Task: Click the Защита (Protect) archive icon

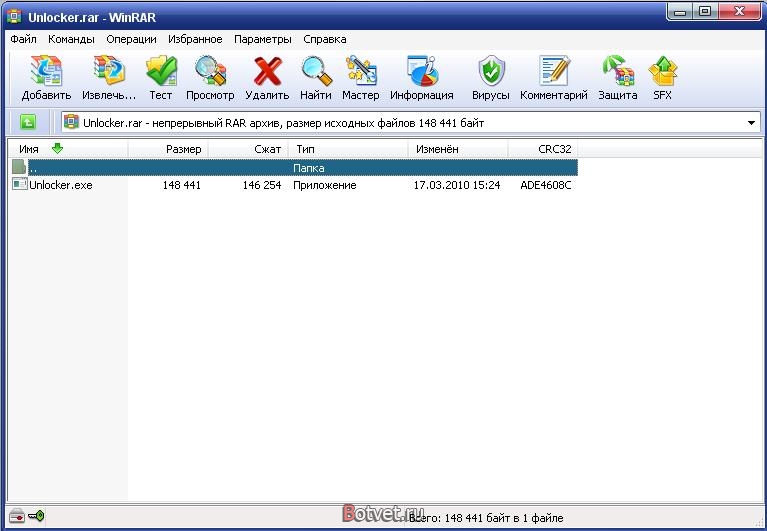Action: (x=618, y=71)
